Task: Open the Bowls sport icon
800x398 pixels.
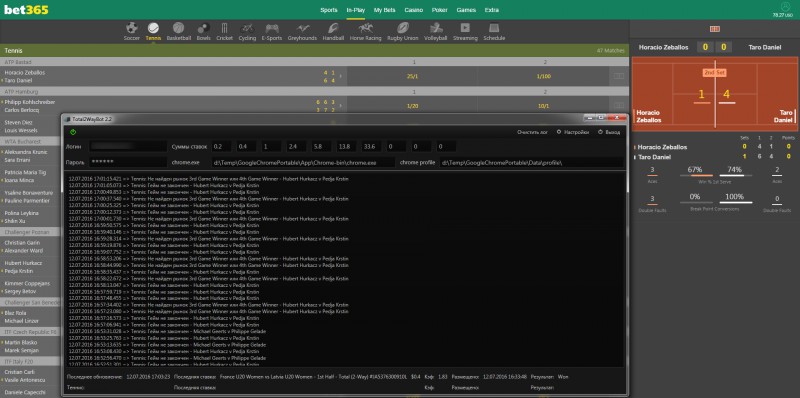Action: (204, 28)
